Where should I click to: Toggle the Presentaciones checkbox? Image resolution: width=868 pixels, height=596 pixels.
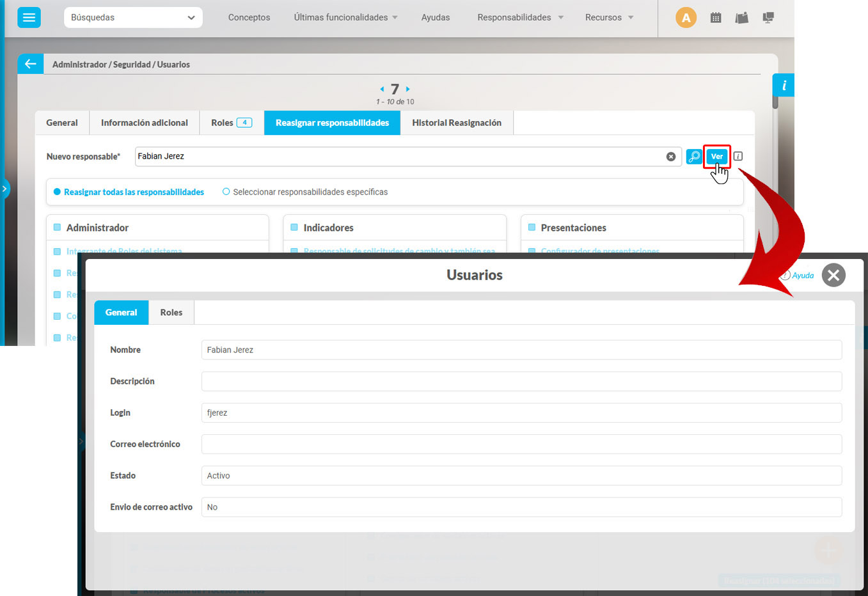point(532,228)
